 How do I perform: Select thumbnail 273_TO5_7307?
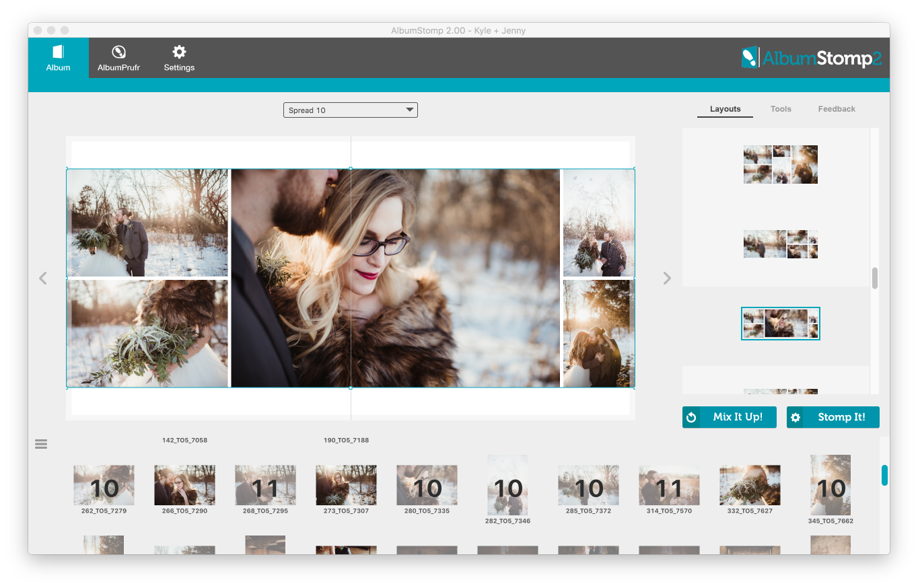pyautogui.click(x=346, y=485)
